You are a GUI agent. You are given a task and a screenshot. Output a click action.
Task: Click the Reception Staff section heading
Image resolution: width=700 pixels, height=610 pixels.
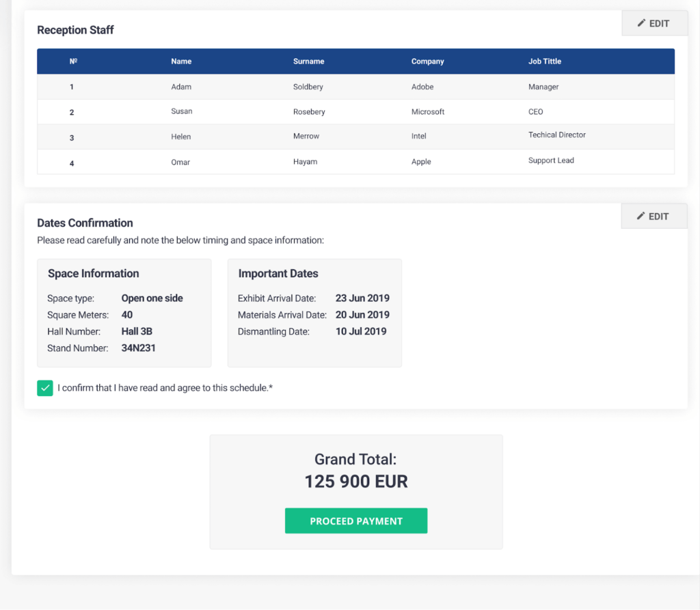[x=75, y=30]
